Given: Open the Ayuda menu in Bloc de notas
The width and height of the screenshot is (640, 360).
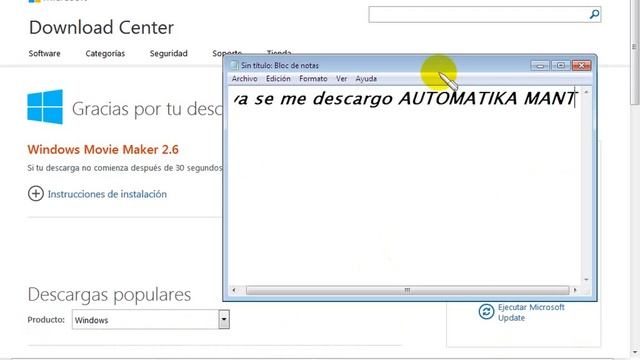Looking at the screenshot, I should 366,79.
